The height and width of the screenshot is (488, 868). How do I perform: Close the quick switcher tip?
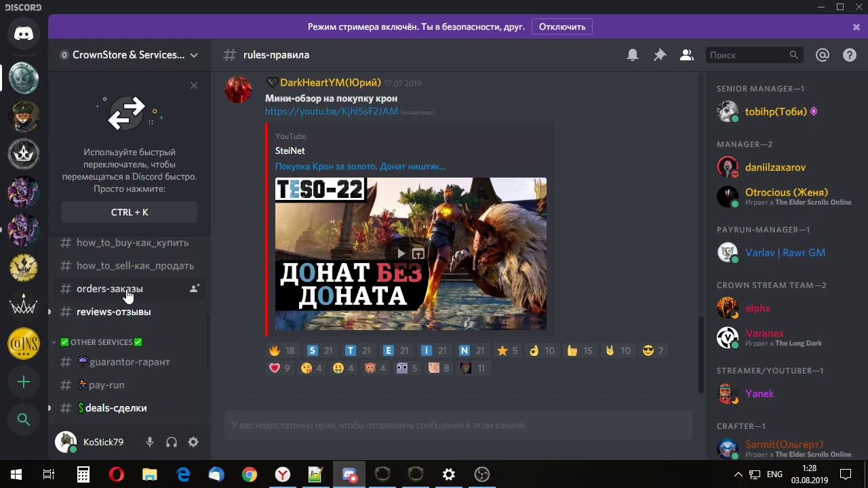[194, 85]
